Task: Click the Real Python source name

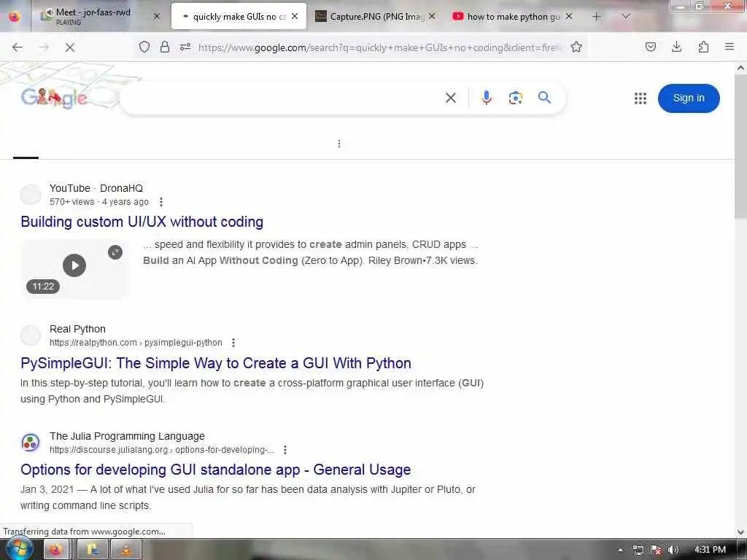Action: [x=77, y=329]
